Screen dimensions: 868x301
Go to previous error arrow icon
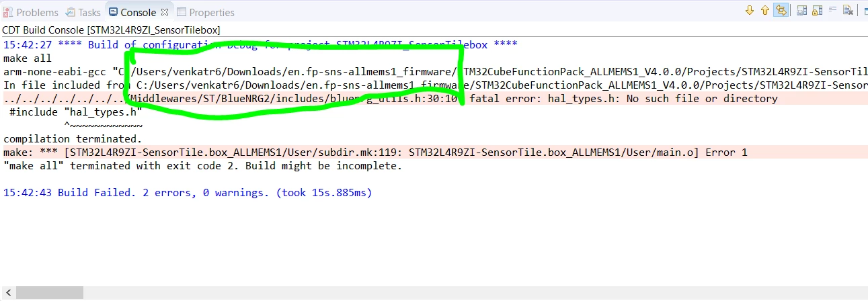click(x=764, y=10)
